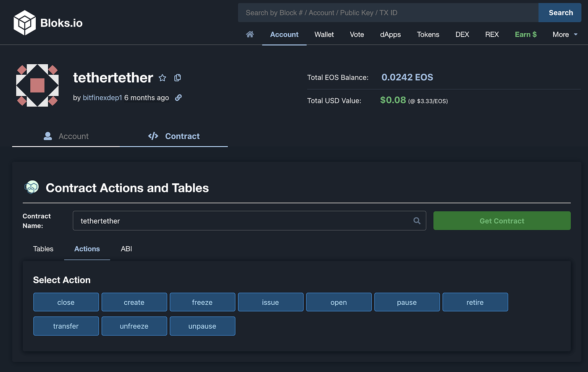Click the 0.0242 EOS balance value
The height and width of the screenshot is (372, 588).
point(407,77)
